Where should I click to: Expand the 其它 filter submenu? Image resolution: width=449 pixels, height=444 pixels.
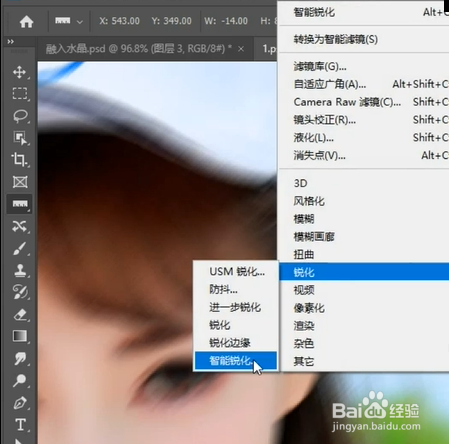[x=364, y=361]
